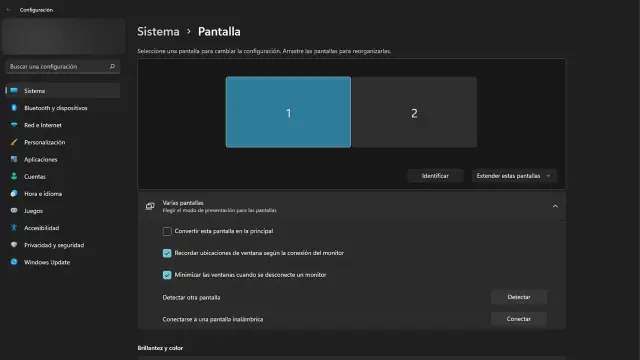Click the Brillantez y color heading

[160, 348]
